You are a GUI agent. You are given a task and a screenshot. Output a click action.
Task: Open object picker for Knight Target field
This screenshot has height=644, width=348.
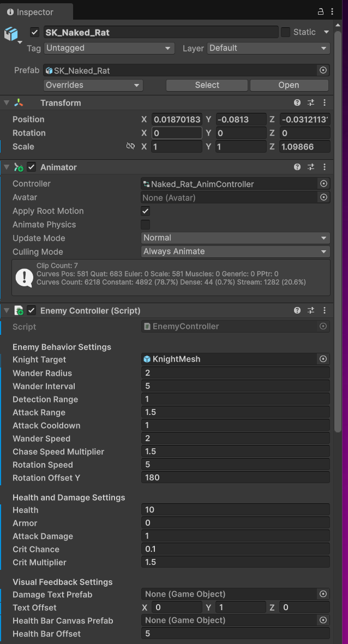coord(323,359)
